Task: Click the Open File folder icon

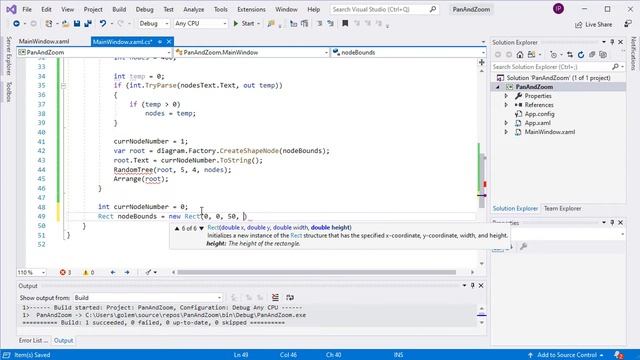Action: pyautogui.click(x=65, y=24)
